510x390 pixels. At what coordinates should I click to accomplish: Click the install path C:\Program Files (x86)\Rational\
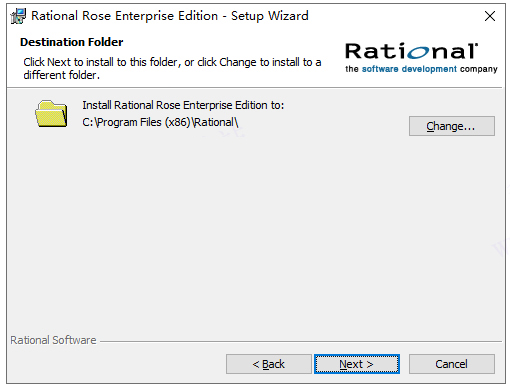[160, 122]
